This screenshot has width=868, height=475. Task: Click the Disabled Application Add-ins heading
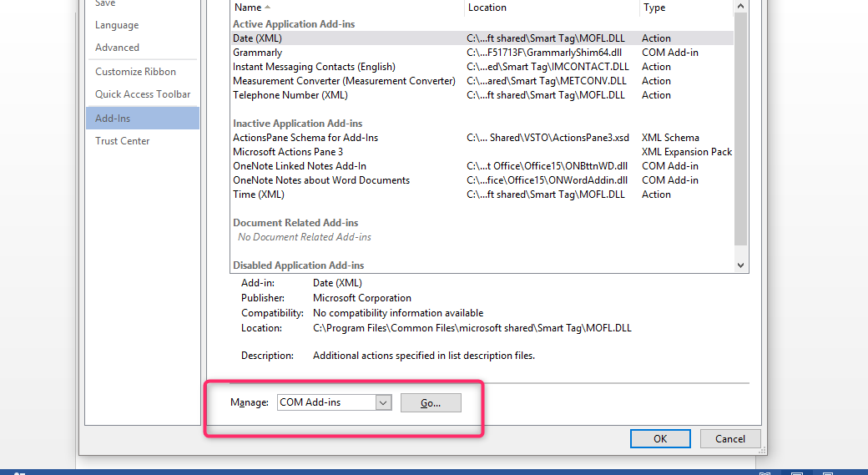[x=298, y=265]
